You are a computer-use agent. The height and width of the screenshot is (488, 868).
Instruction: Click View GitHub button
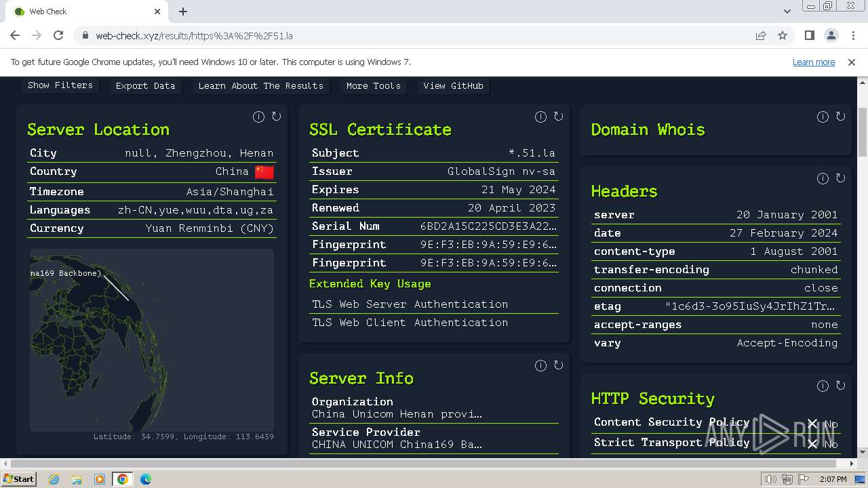(453, 85)
